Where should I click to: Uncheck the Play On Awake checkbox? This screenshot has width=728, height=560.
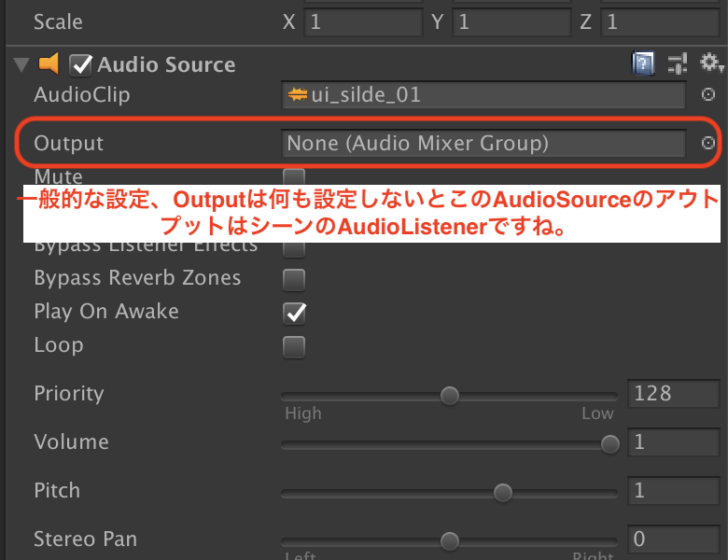[x=294, y=313]
